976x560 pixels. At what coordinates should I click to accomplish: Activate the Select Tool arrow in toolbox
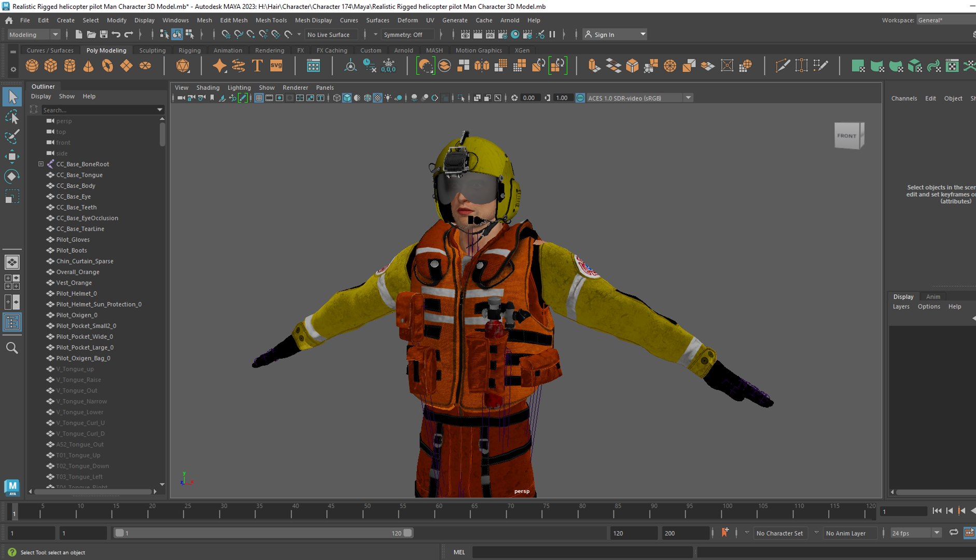click(12, 96)
